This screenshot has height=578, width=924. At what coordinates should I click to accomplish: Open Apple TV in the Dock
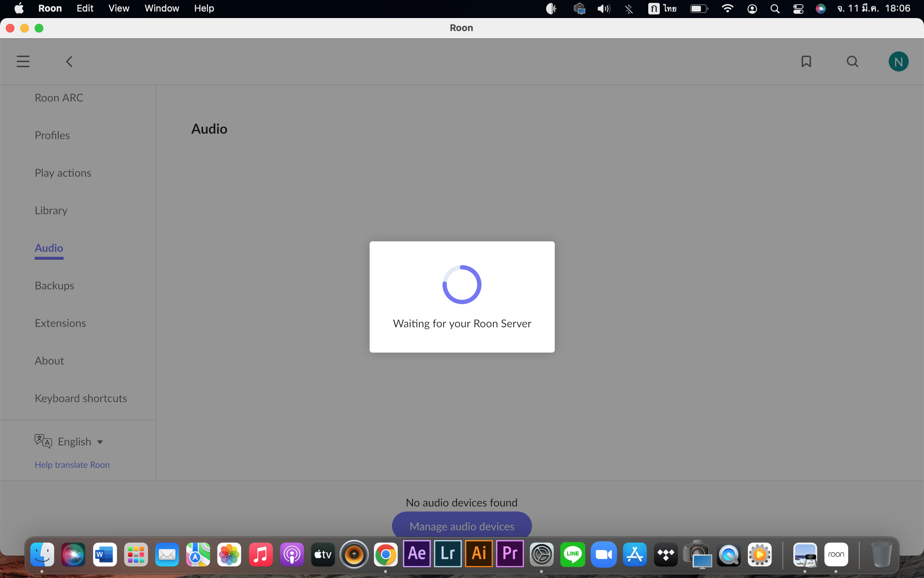point(323,554)
